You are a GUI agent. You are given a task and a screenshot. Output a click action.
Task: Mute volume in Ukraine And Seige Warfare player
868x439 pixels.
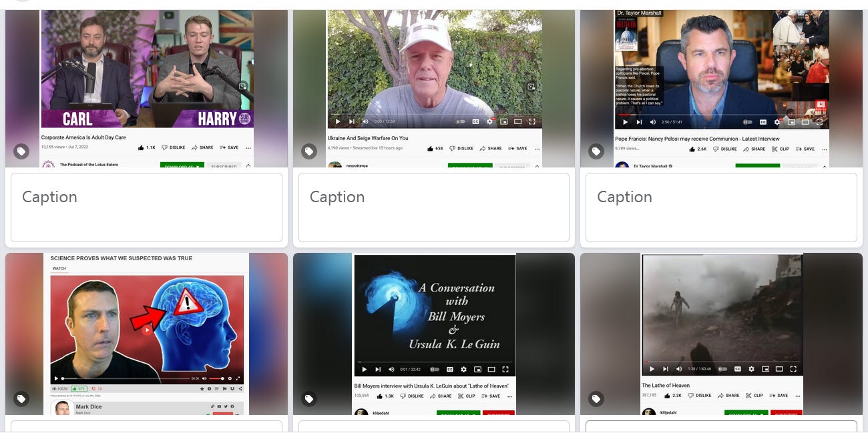tap(365, 121)
